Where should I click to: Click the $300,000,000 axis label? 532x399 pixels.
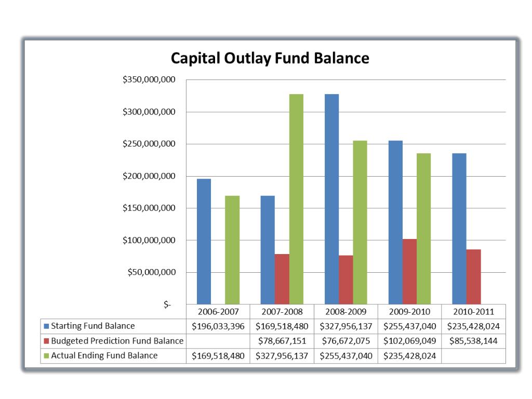pyautogui.click(x=149, y=112)
